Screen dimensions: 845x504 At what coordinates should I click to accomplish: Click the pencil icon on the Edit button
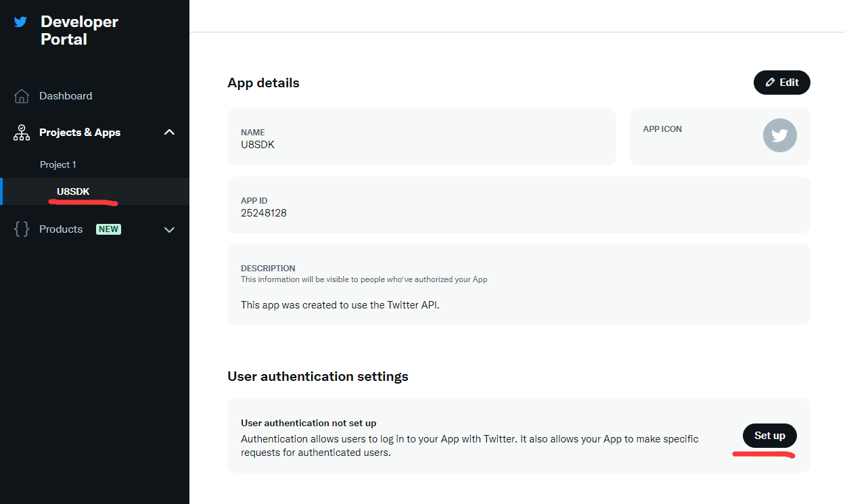tap(770, 83)
